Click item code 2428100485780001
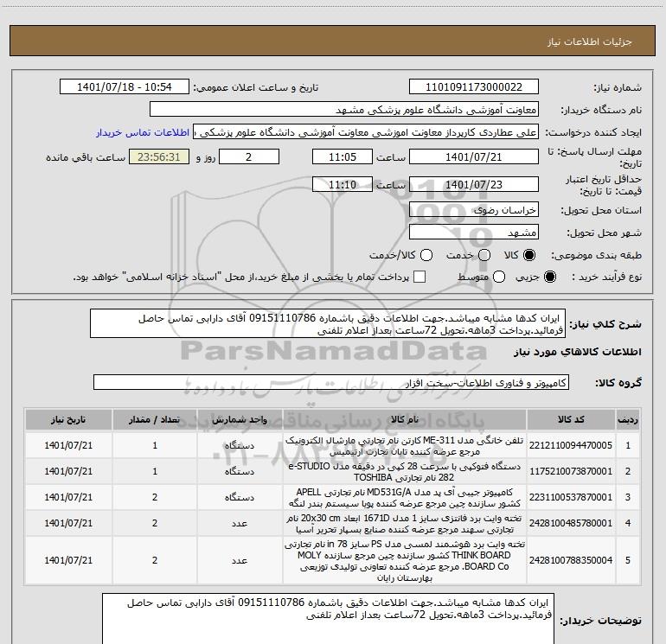 click(x=571, y=523)
